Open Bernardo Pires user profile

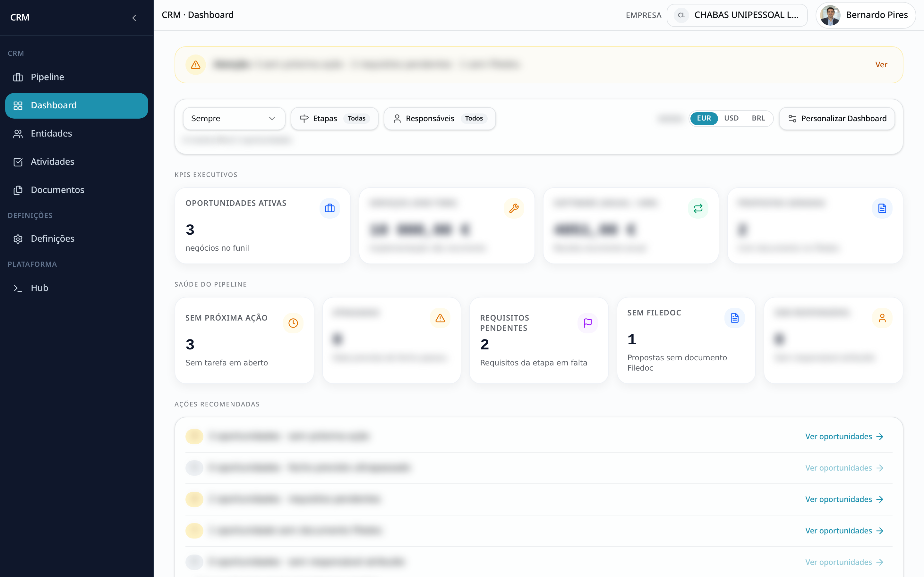(865, 15)
